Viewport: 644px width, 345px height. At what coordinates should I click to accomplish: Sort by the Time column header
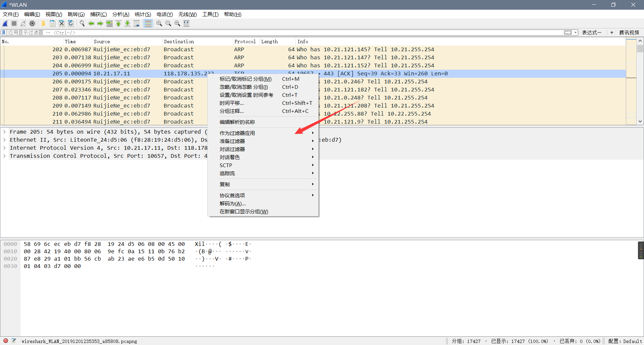pyautogui.click(x=77, y=42)
